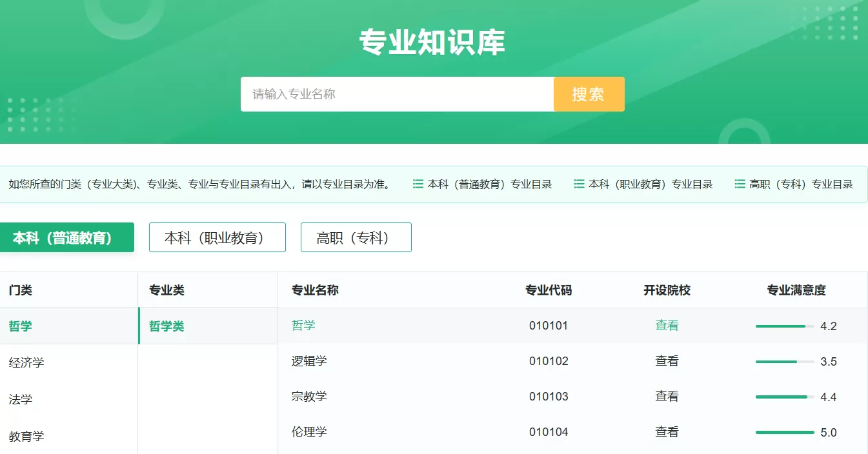Viewport: 868px width, 454px height.
Task: Switch to the 本科（职业教育） tab
Action: [217, 237]
